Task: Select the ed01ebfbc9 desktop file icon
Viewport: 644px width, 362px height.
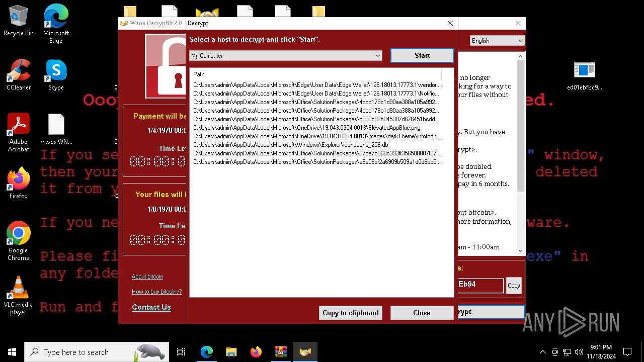Action: 584,75
